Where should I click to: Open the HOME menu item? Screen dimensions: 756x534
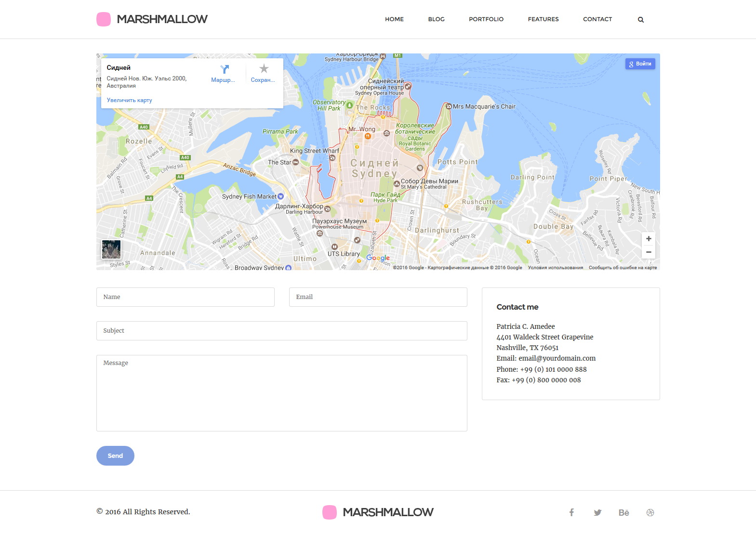[x=394, y=19]
